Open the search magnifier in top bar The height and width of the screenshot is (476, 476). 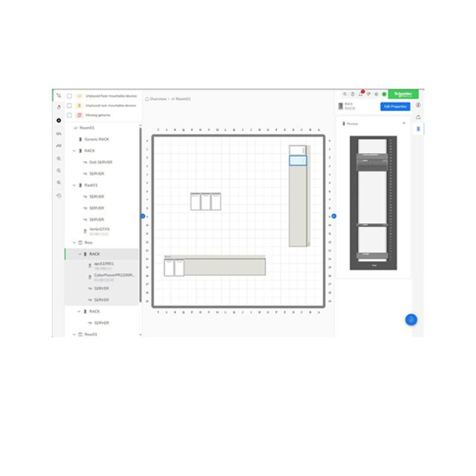345,94
